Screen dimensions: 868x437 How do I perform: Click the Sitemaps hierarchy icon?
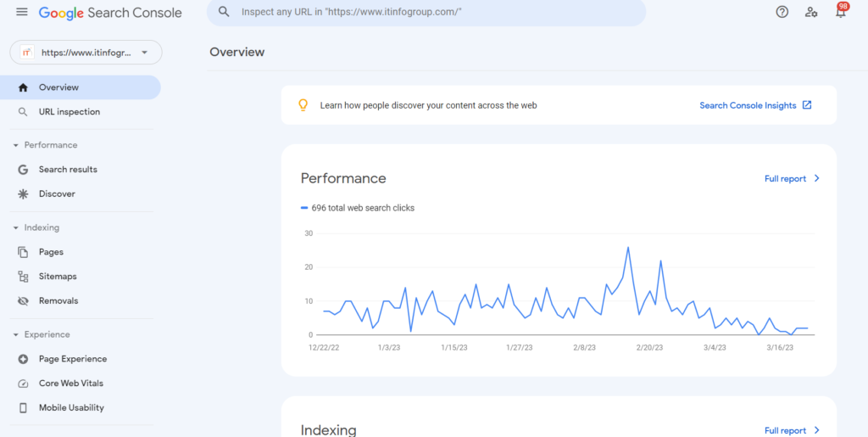pos(23,277)
